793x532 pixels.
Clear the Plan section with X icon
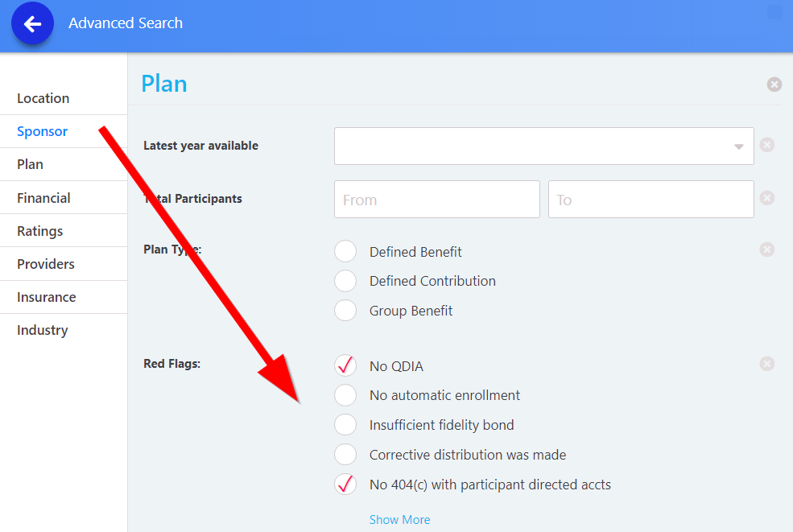[x=774, y=84]
